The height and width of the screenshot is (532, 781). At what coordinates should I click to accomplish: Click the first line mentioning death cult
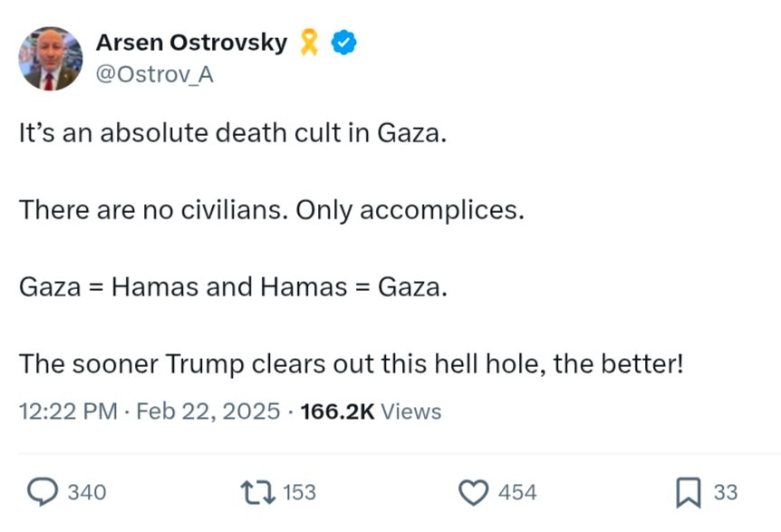(x=233, y=133)
